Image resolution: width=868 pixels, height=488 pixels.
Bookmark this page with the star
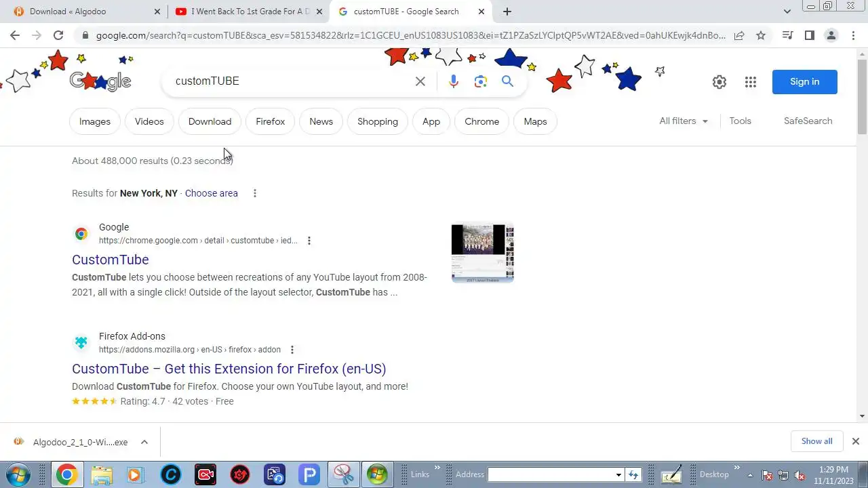[761, 35]
